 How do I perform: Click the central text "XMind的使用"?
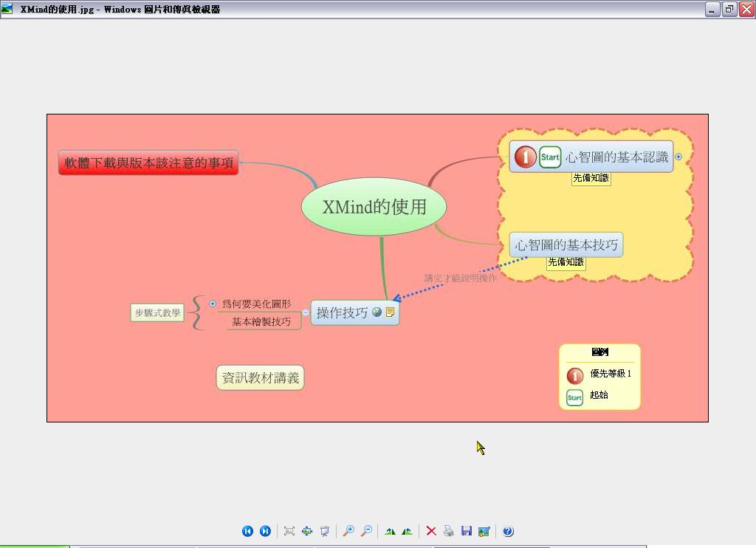point(374,207)
